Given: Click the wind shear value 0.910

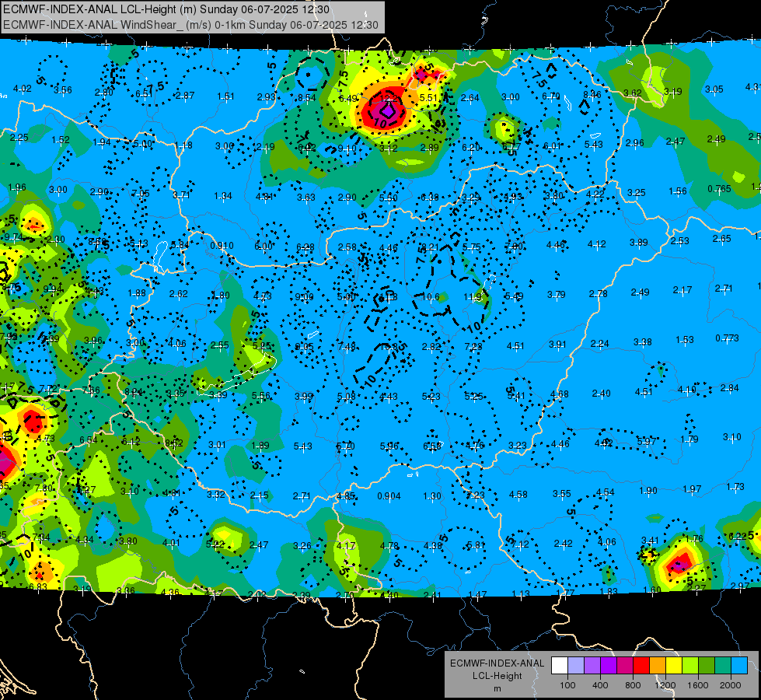Looking at the screenshot, I should (222, 246).
